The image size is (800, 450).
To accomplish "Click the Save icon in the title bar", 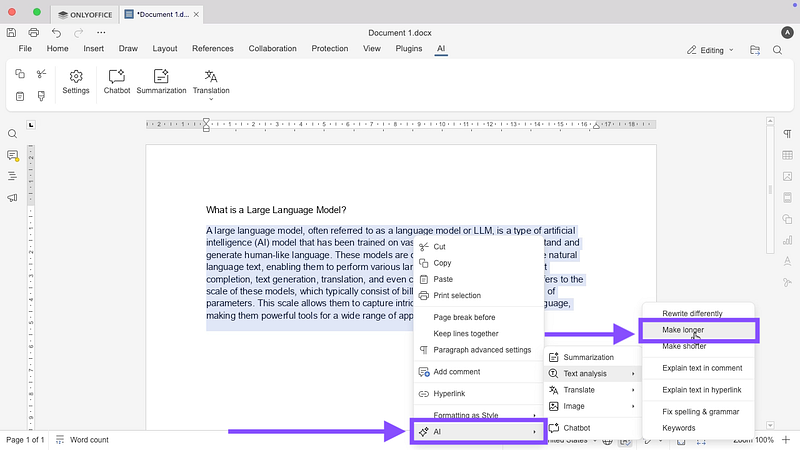I will click(12, 32).
